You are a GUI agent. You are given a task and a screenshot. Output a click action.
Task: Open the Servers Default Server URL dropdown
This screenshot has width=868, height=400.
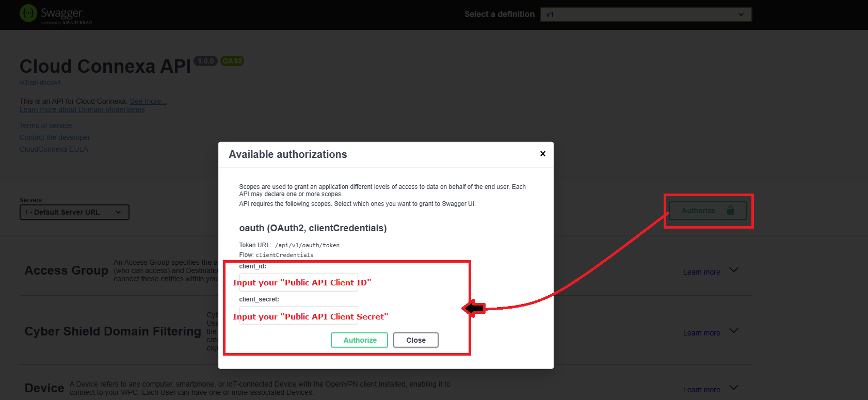click(74, 212)
